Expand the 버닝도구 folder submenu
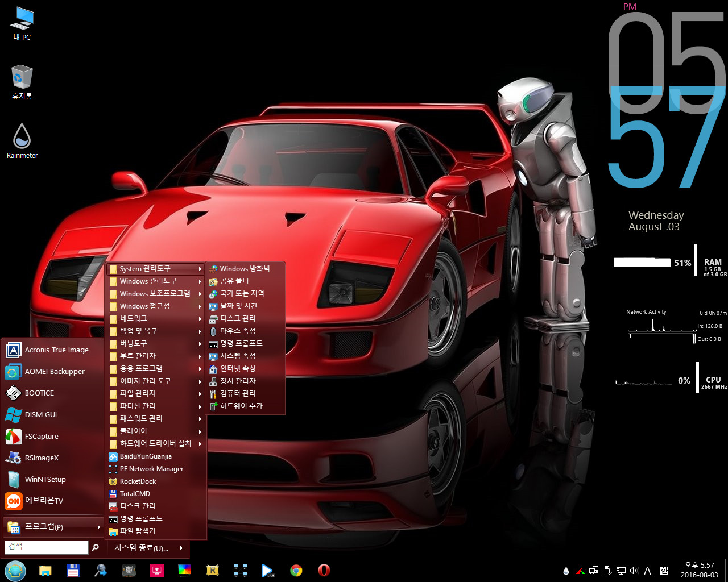 click(x=156, y=344)
